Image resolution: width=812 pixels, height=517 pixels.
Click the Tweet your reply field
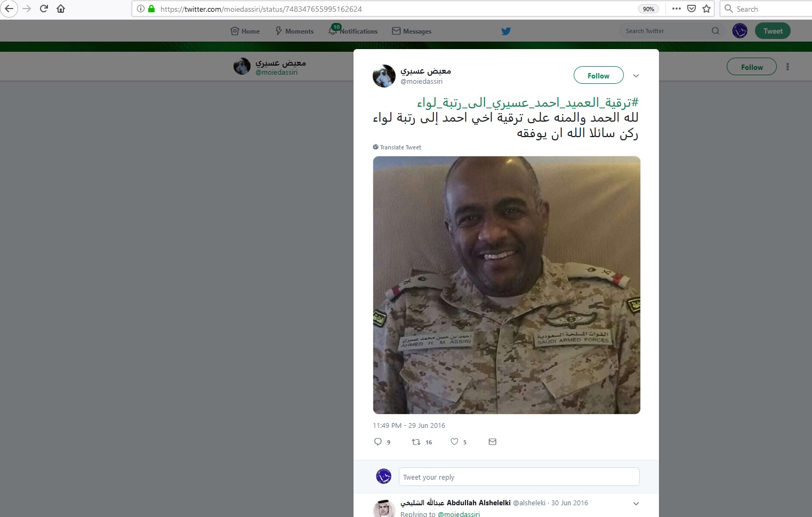click(519, 477)
